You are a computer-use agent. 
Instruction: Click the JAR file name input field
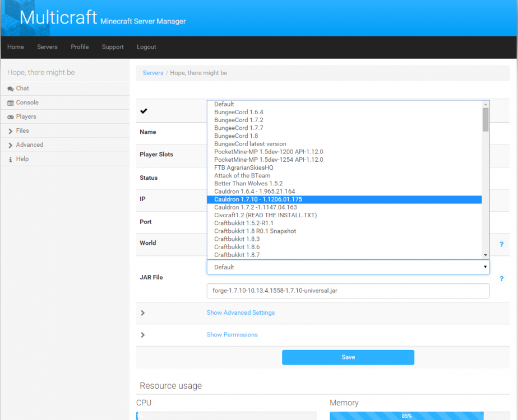pos(348,291)
